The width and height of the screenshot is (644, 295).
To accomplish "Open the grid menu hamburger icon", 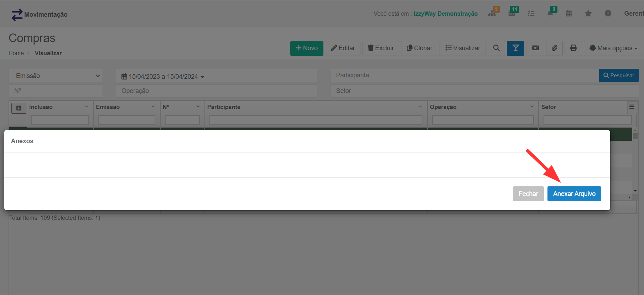I will (632, 107).
